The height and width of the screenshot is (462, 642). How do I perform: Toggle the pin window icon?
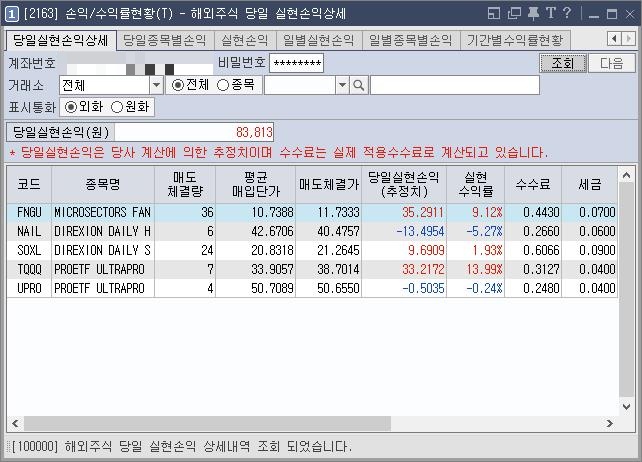[533, 14]
